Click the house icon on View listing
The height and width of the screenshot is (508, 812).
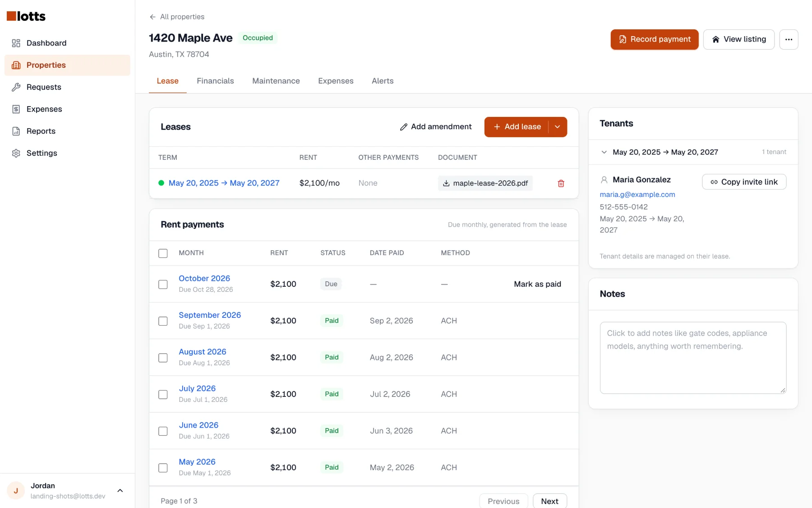pyautogui.click(x=715, y=39)
